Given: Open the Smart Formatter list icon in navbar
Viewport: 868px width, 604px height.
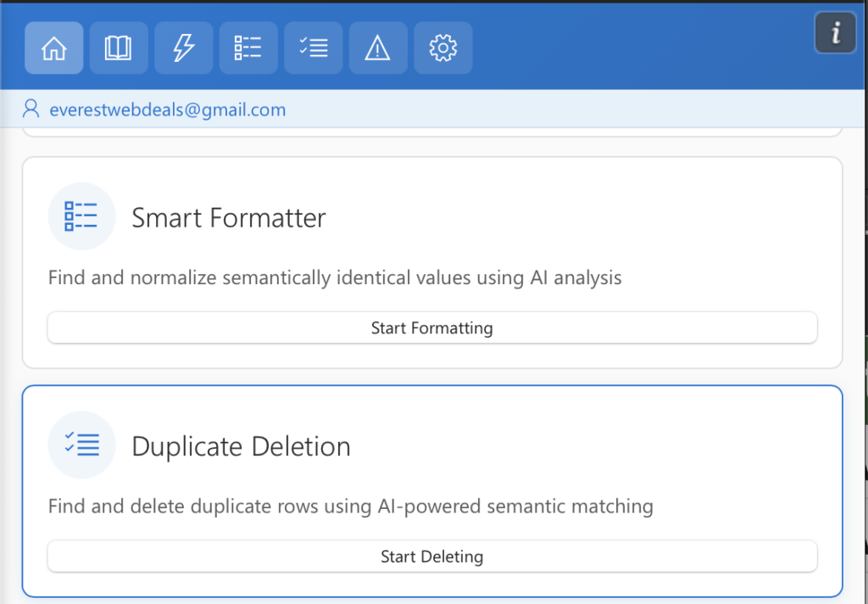Looking at the screenshot, I should [x=248, y=48].
